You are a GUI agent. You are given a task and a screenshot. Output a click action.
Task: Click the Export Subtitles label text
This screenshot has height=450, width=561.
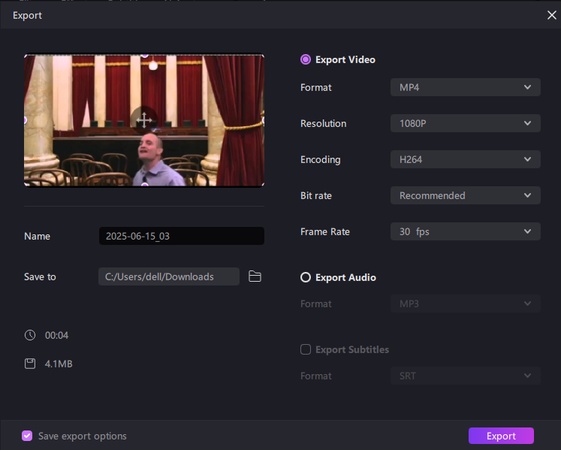[x=352, y=349]
